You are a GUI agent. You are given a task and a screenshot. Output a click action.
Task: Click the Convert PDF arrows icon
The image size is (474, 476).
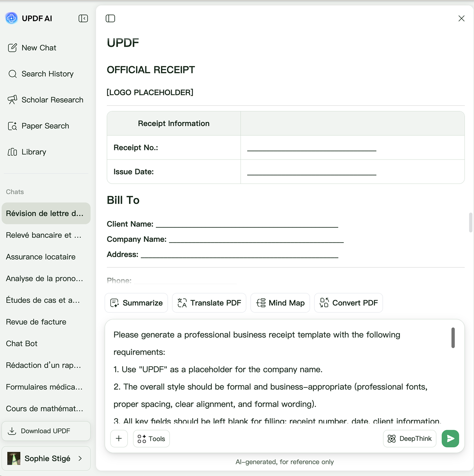324,303
